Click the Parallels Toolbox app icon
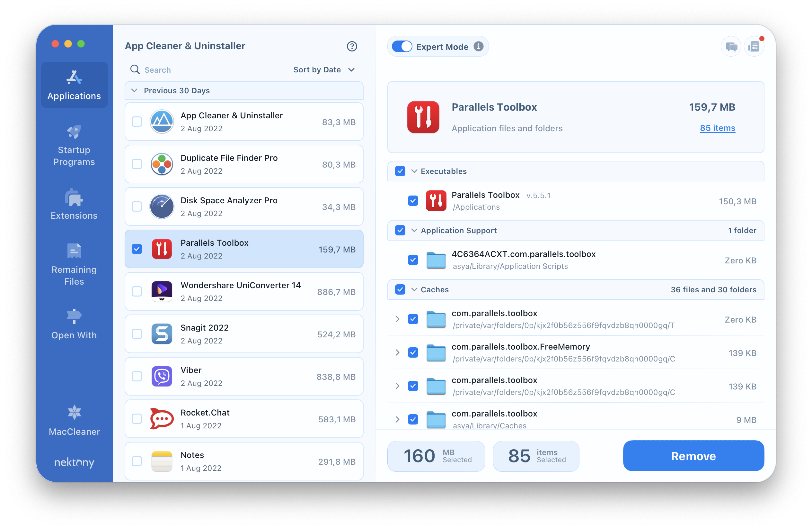The image size is (812, 530). [162, 249]
